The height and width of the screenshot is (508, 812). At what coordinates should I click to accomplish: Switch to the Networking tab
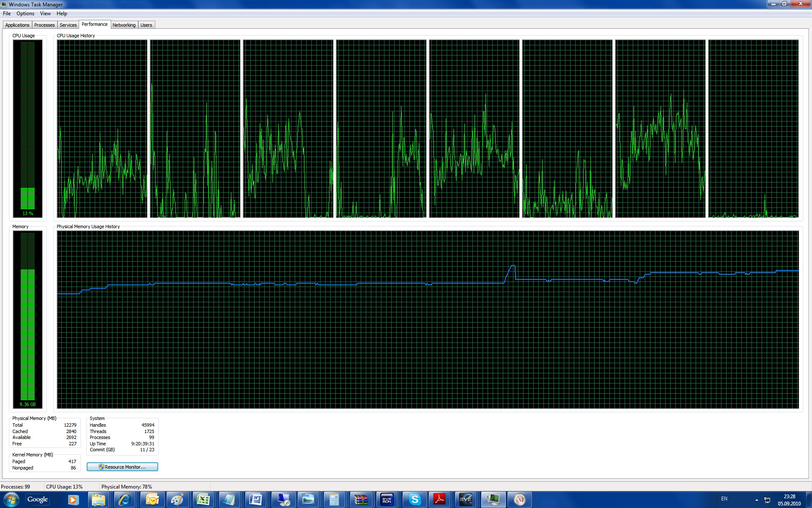tap(124, 25)
